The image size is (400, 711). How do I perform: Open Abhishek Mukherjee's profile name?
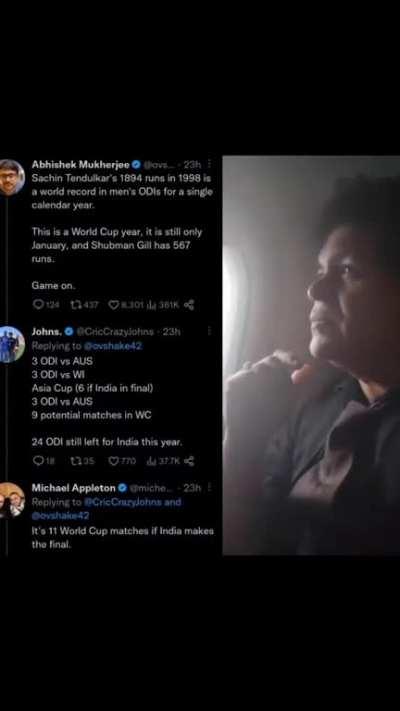pyautogui.click(x=80, y=165)
